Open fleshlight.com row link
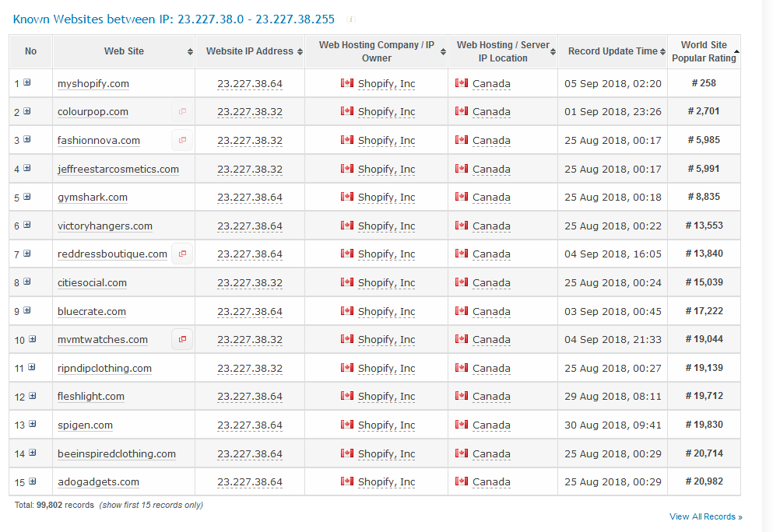 (91, 397)
